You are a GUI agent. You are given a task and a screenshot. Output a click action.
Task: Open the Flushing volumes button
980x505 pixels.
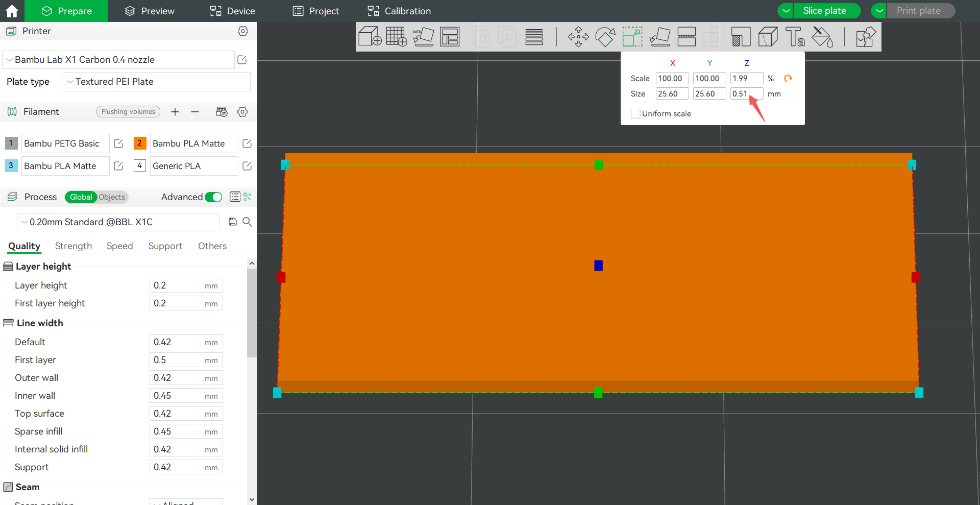[x=128, y=112]
